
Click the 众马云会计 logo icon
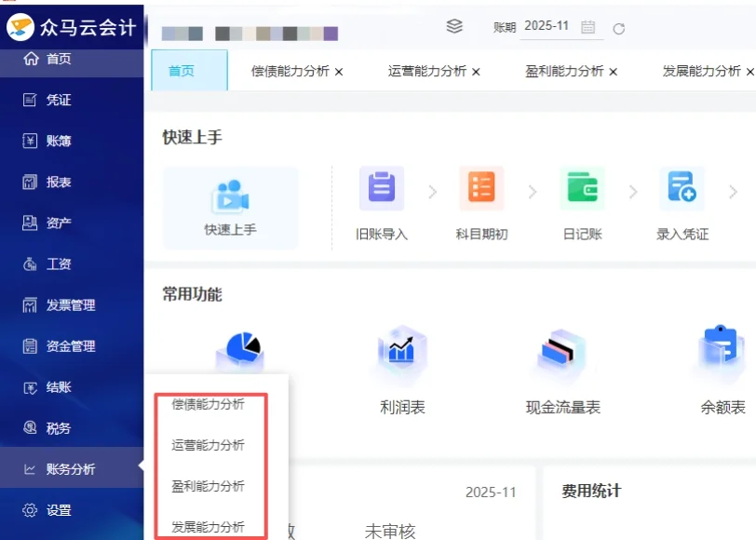point(20,27)
